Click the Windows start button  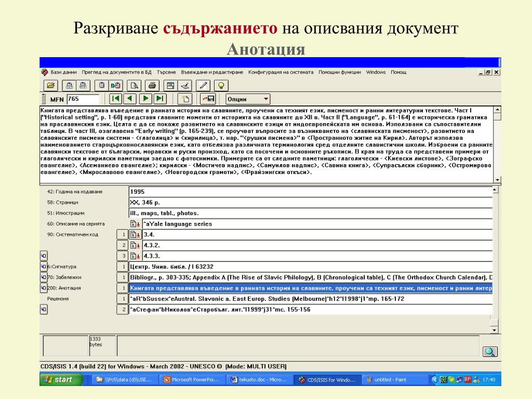tap(61, 380)
